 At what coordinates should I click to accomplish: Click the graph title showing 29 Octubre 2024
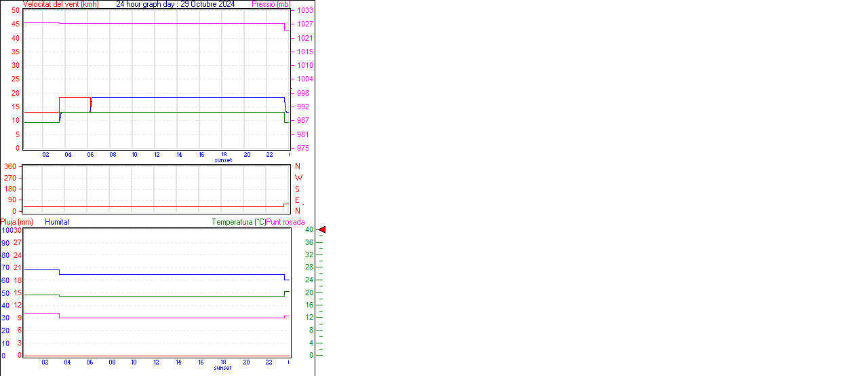[175, 4]
